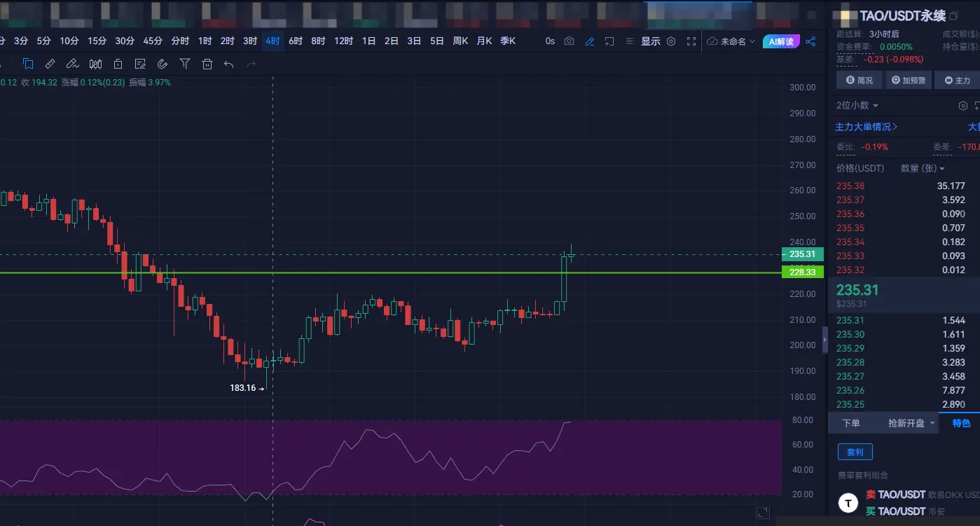Screen dimensions: 980x526
Task: Switch chart to 1 day interval
Action: pyautogui.click(x=368, y=41)
